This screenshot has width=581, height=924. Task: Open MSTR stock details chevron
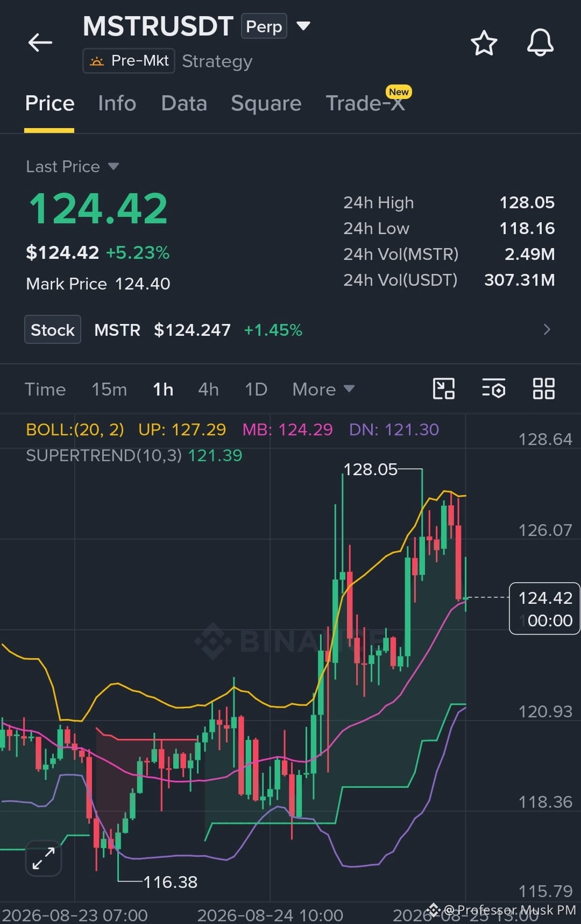[x=547, y=329]
